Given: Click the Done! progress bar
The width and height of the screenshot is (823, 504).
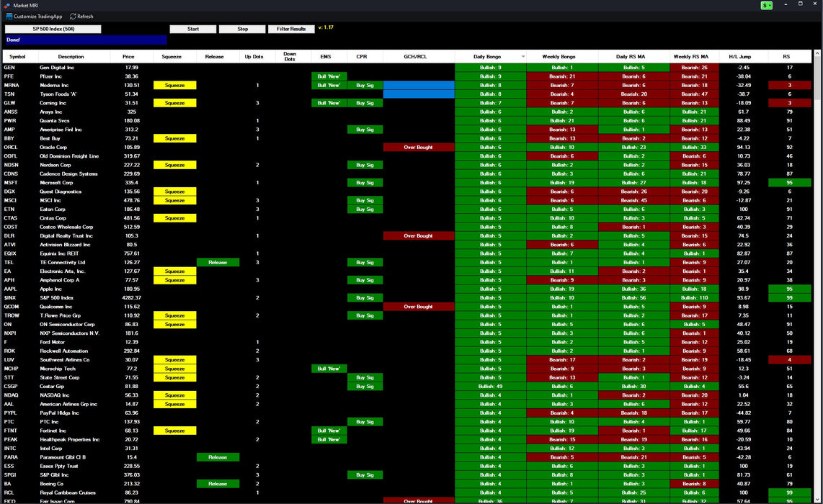Looking at the screenshot, I should (86, 40).
